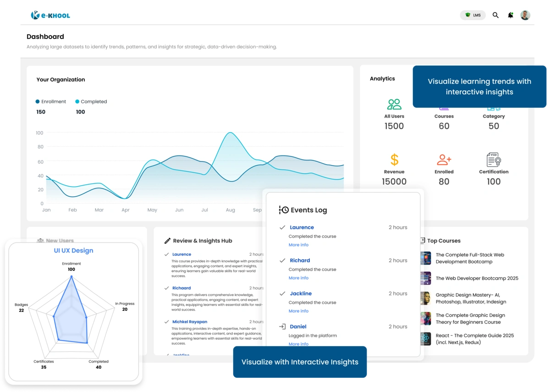Toggle the Completed legend on the chart
The height and width of the screenshot is (392, 550).
pyautogui.click(x=90, y=101)
